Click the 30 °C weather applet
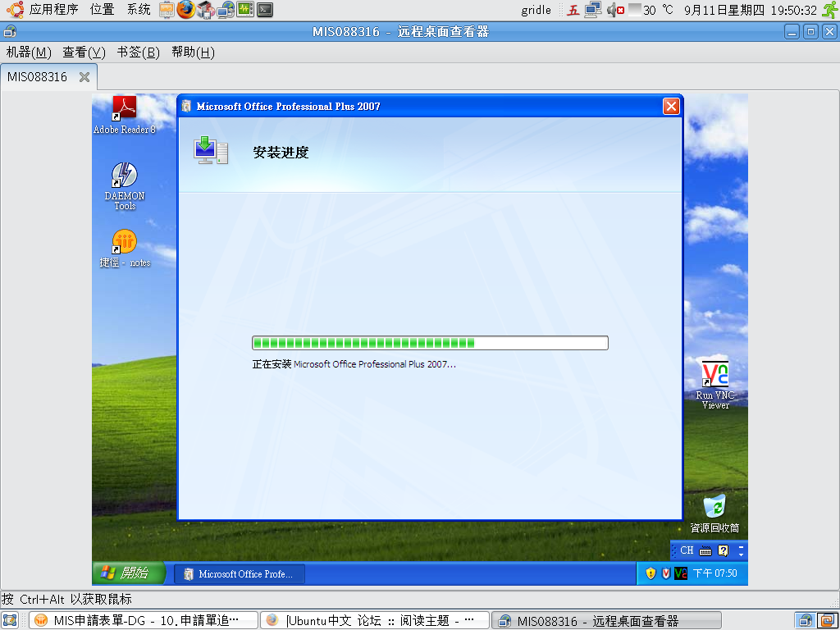 point(651,10)
